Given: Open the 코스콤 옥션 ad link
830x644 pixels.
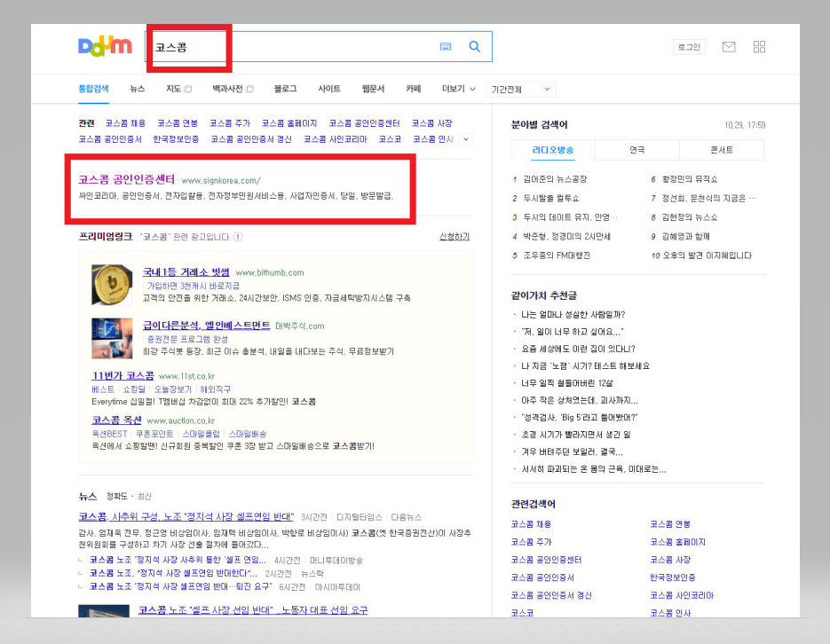Looking at the screenshot, I should coord(116,420).
